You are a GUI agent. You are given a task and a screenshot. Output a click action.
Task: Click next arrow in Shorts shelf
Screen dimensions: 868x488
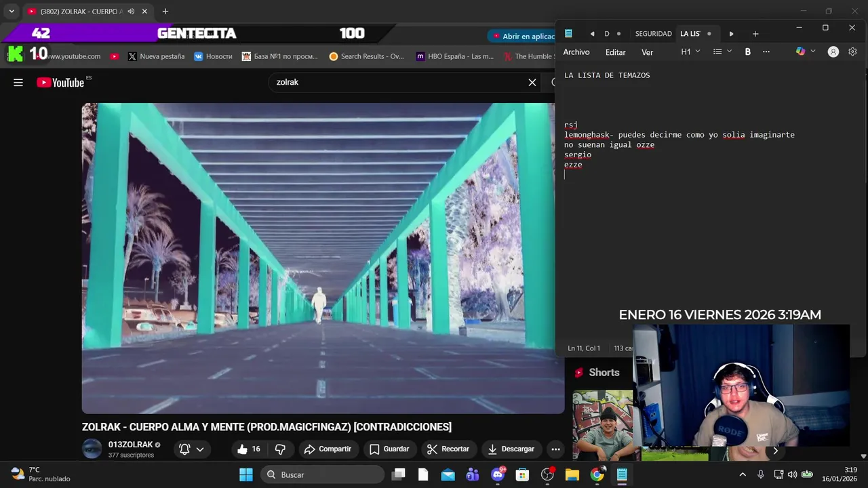775,451
